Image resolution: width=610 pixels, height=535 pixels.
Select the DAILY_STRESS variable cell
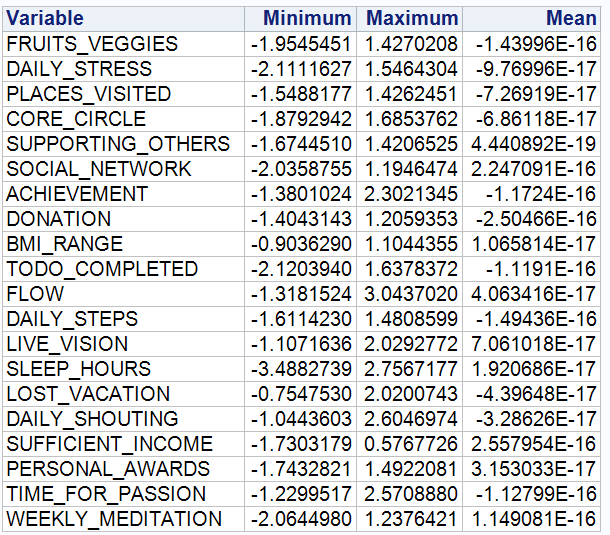(123, 69)
